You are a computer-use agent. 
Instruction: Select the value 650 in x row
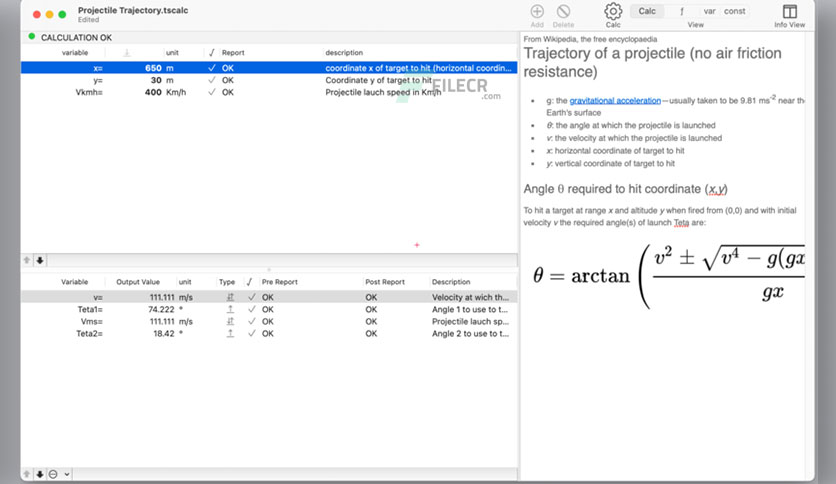[x=153, y=68]
